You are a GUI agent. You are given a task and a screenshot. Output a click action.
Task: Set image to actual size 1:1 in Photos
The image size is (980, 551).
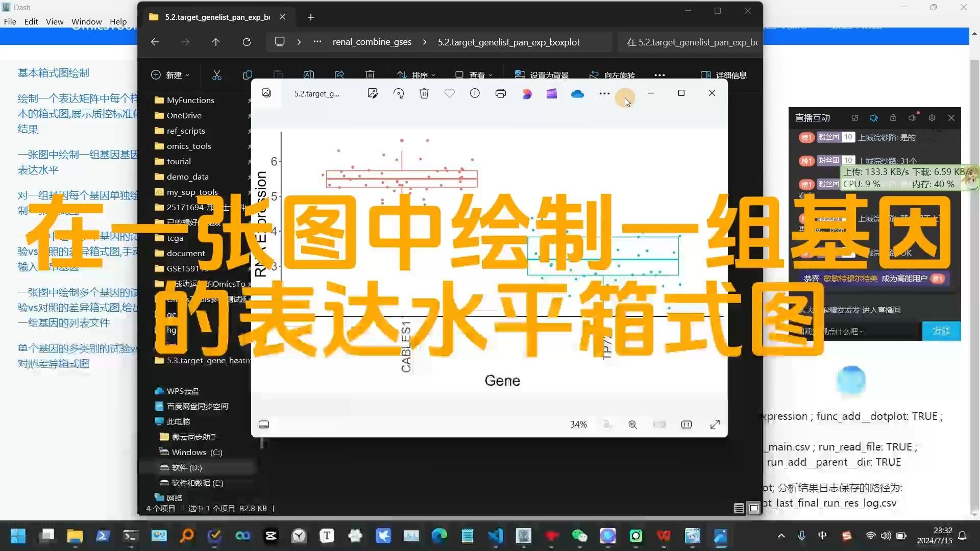tap(687, 424)
